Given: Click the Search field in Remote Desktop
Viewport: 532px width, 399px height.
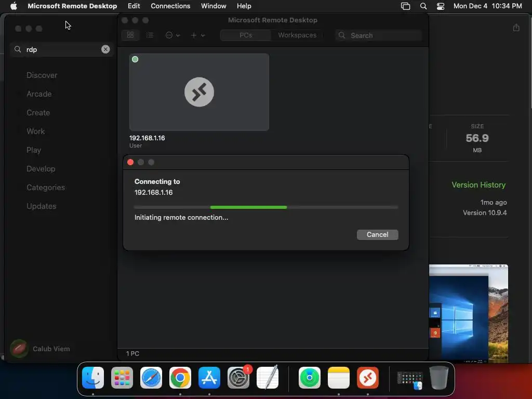Looking at the screenshot, I should 378,35.
